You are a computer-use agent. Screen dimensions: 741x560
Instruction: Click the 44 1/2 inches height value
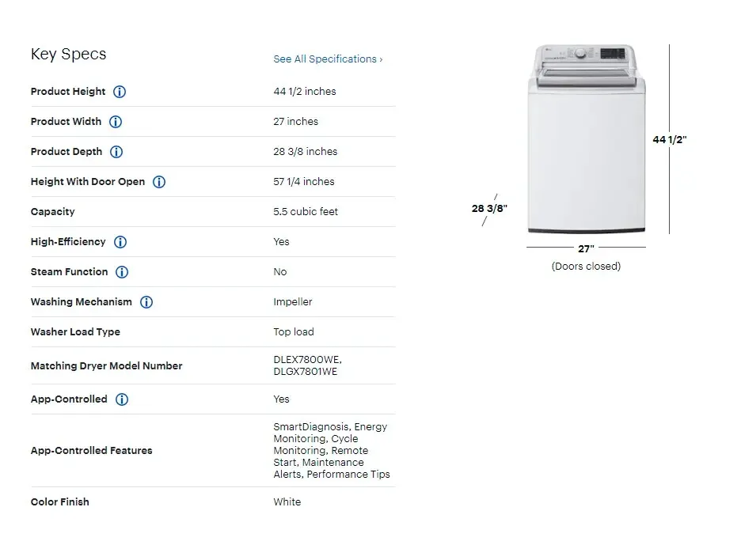[305, 92]
